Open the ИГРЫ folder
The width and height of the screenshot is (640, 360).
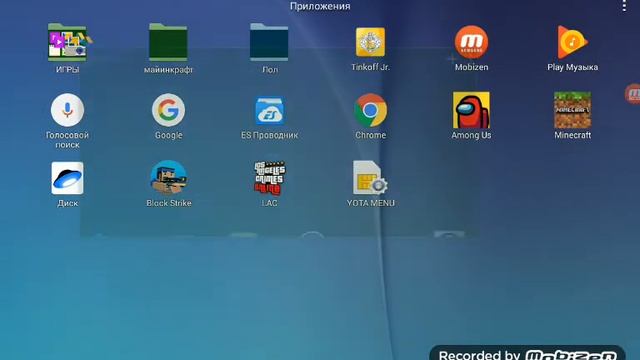pos(68,42)
